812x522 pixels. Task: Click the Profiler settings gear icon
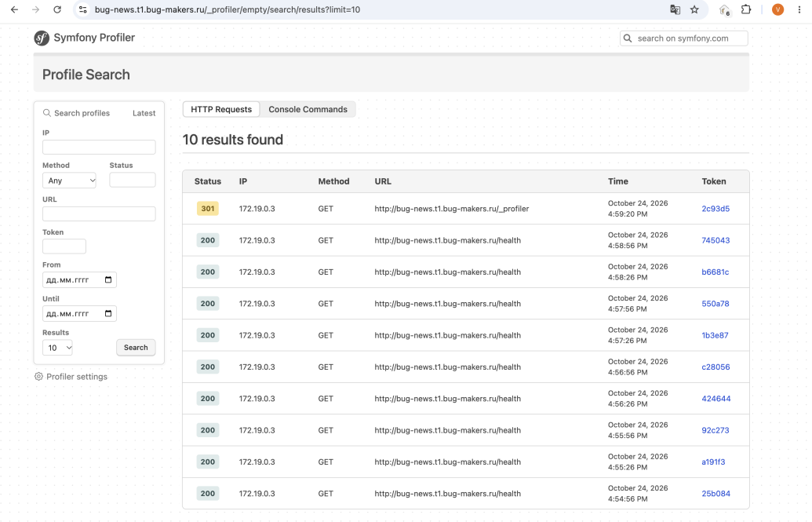38,376
